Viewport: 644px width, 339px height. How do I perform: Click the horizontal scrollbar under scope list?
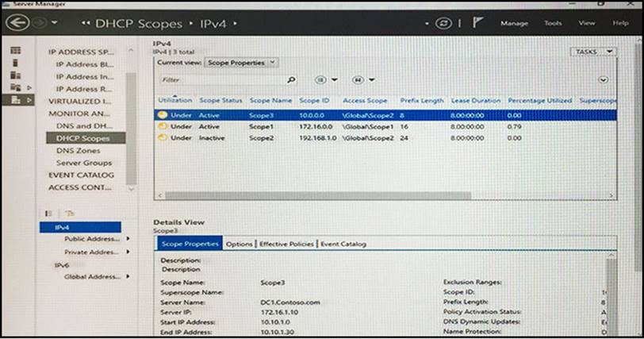pos(381,195)
